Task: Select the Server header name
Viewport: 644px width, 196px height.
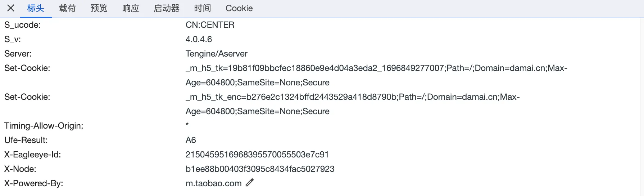Action: [18, 54]
